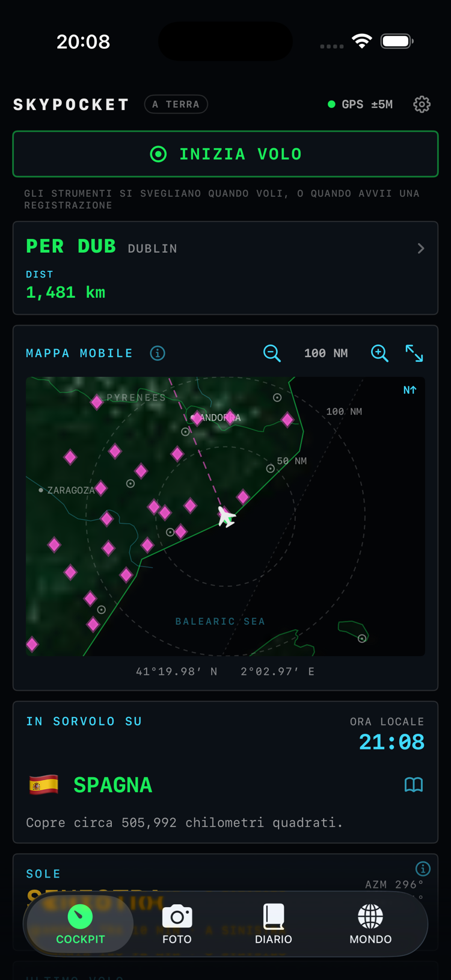Image resolution: width=451 pixels, height=980 pixels.
Task: Expand the map to fullscreen
Action: (414, 353)
